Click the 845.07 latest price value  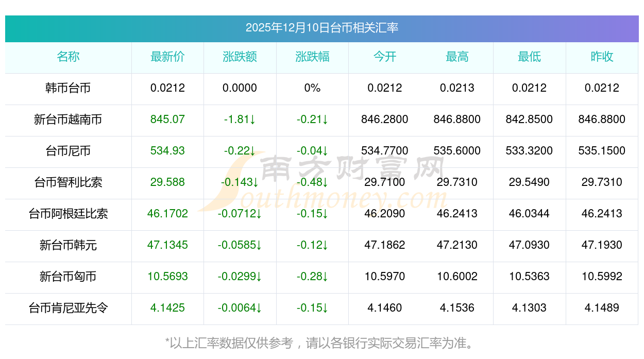pos(167,119)
